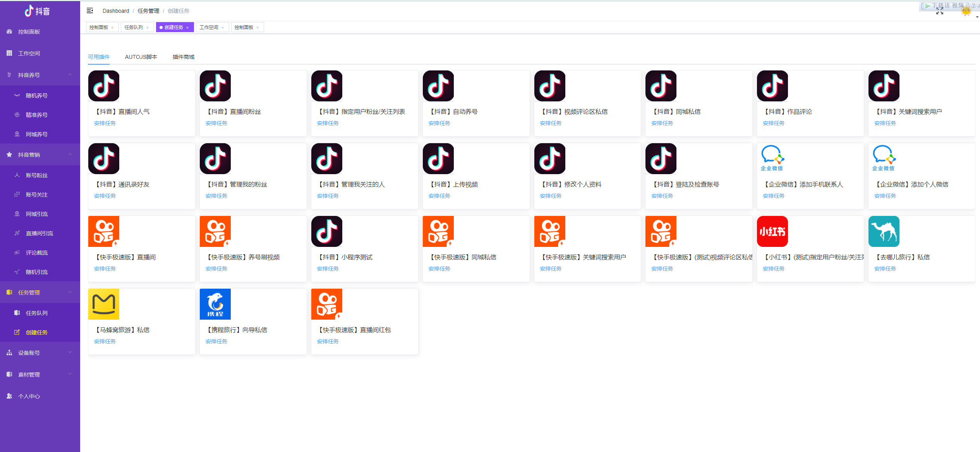Click the 个人中心 user sidebar icon
The width and height of the screenshot is (980, 452).
point(9,396)
